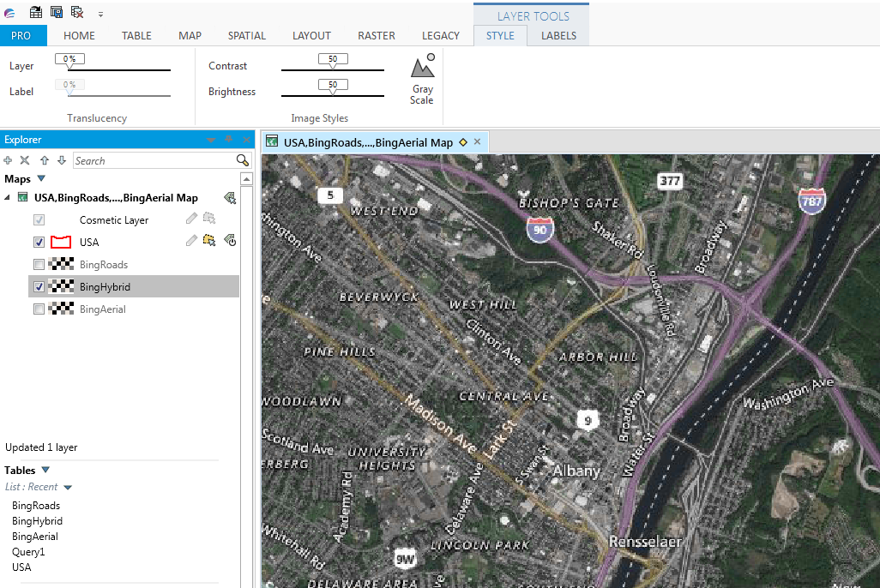Hide the BingHybrid layer
This screenshot has width=880, height=588.
(39, 286)
